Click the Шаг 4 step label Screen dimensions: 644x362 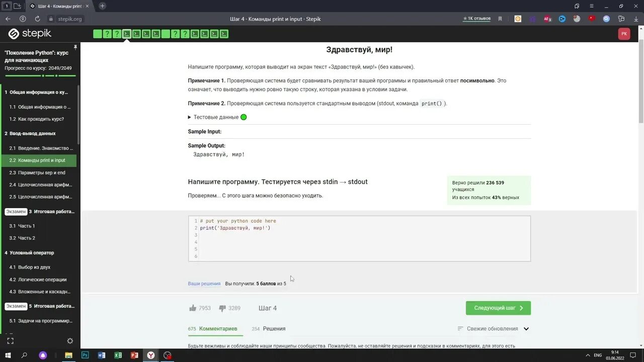pos(268,308)
